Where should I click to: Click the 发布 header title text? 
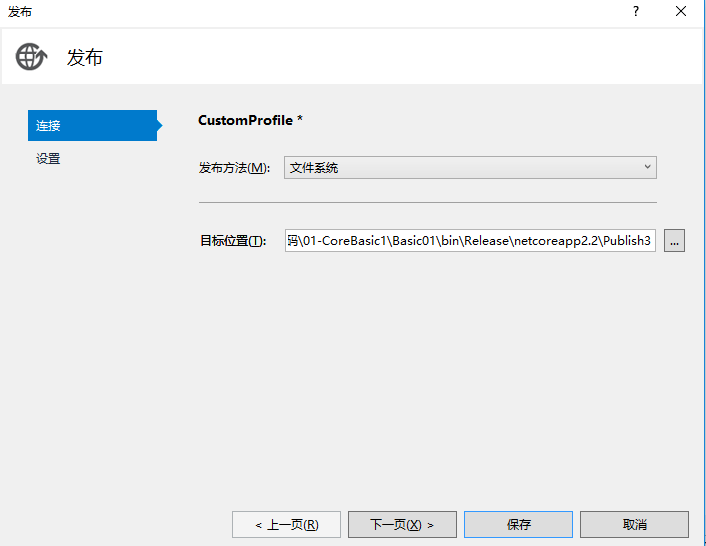85,58
